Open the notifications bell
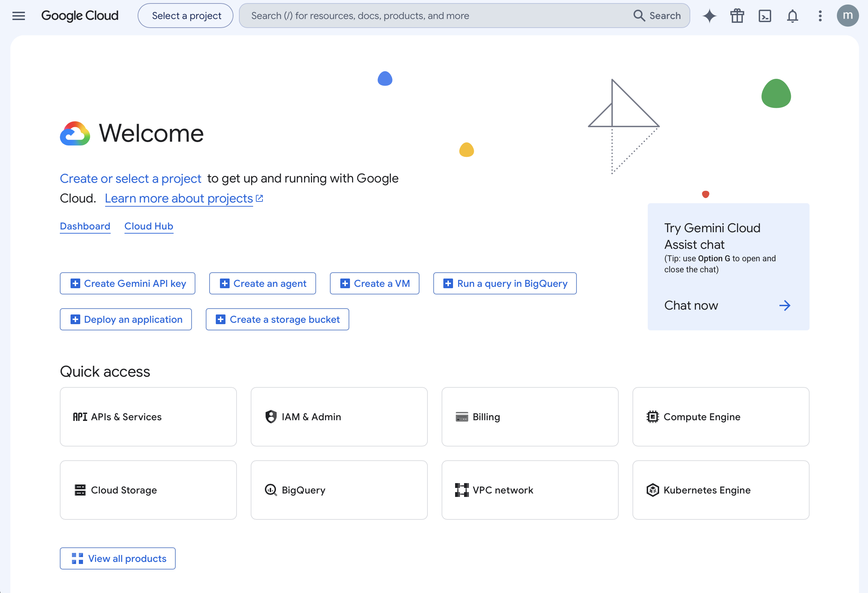The width and height of the screenshot is (868, 593). [x=793, y=16]
